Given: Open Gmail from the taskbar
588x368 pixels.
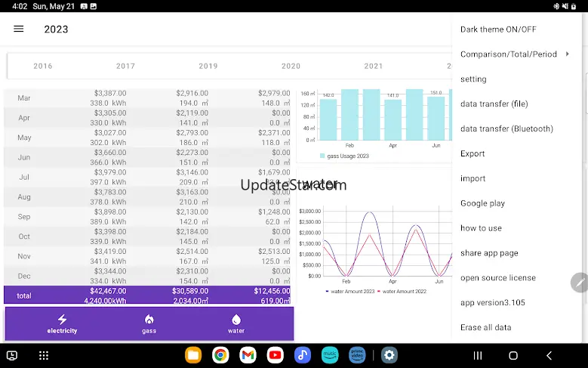Looking at the screenshot, I should 248,355.
